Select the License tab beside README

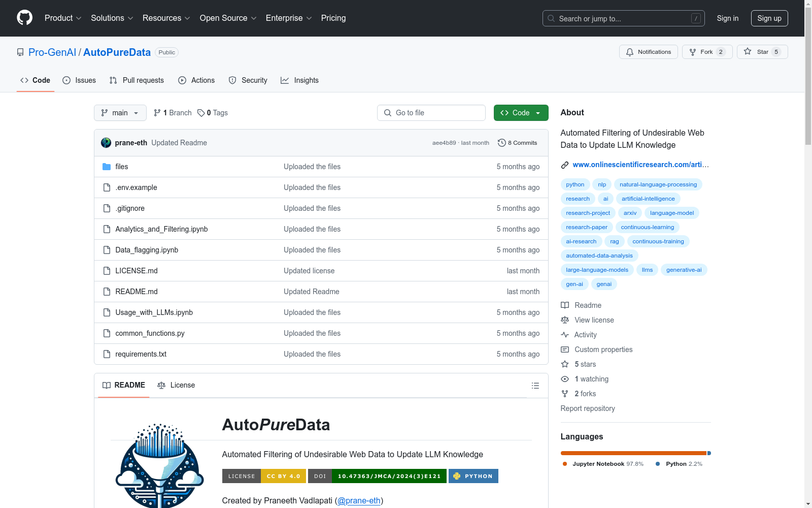pos(176,385)
